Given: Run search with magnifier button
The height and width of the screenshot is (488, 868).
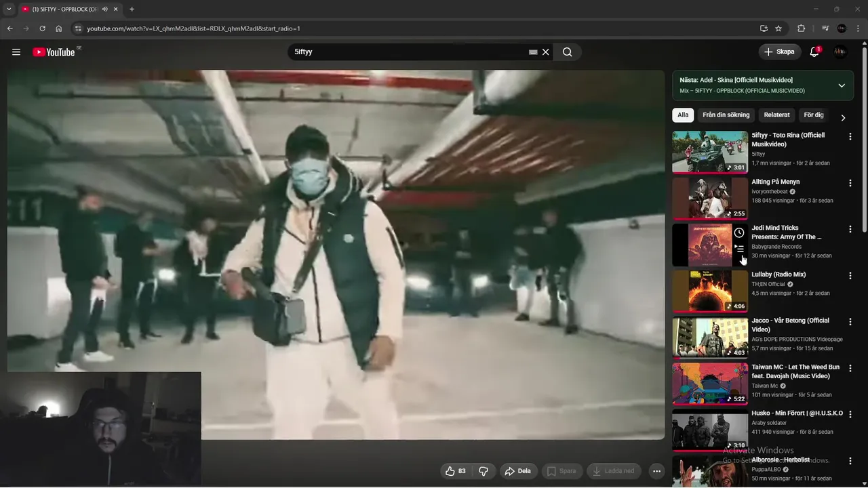Looking at the screenshot, I should pyautogui.click(x=568, y=52).
